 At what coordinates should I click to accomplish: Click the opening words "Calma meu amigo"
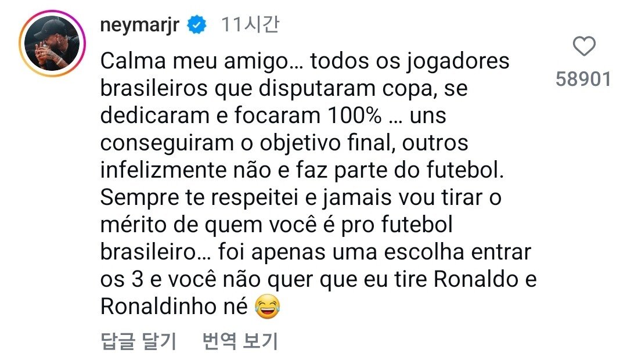coord(171,61)
